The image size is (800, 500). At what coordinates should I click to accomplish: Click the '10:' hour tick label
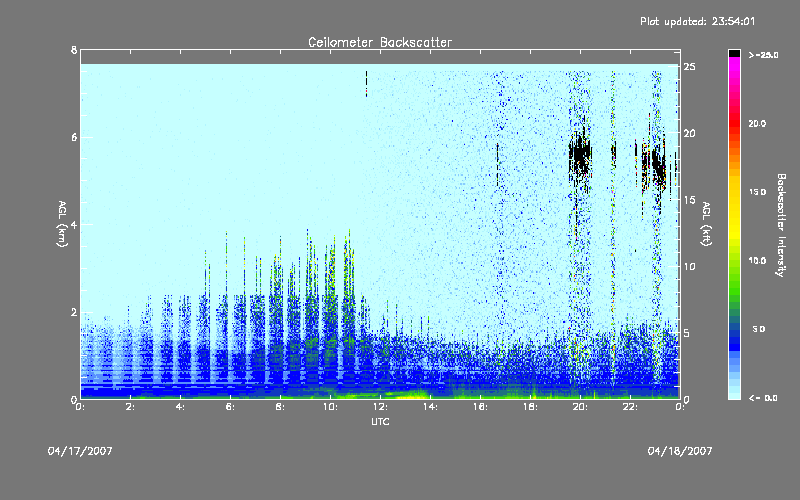pos(331,407)
